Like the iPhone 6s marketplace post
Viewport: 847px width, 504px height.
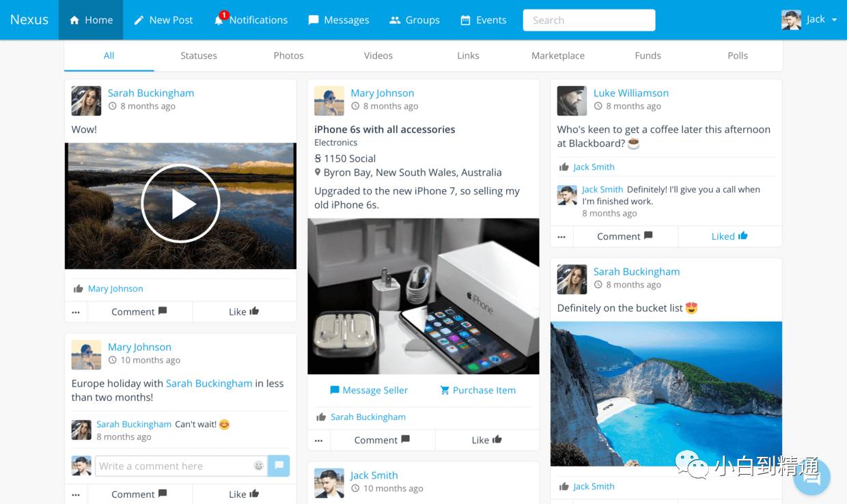pyautogui.click(x=486, y=440)
